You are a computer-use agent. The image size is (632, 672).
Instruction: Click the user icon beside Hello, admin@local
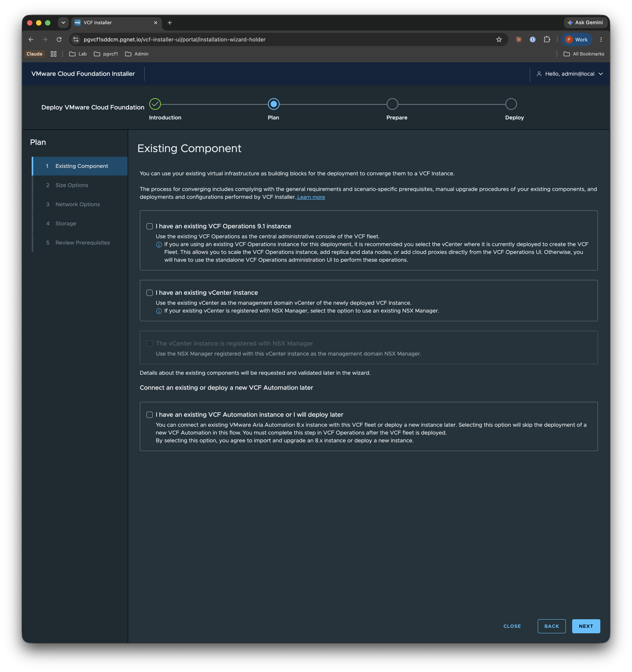pos(539,74)
